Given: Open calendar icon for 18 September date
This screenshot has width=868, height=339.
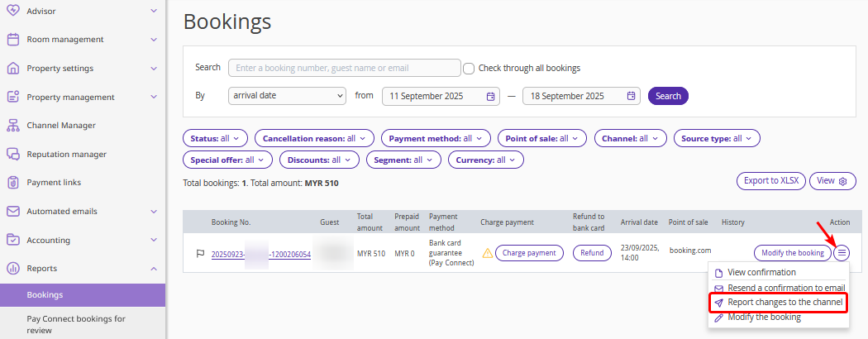Looking at the screenshot, I should pyautogui.click(x=632, y=96).
